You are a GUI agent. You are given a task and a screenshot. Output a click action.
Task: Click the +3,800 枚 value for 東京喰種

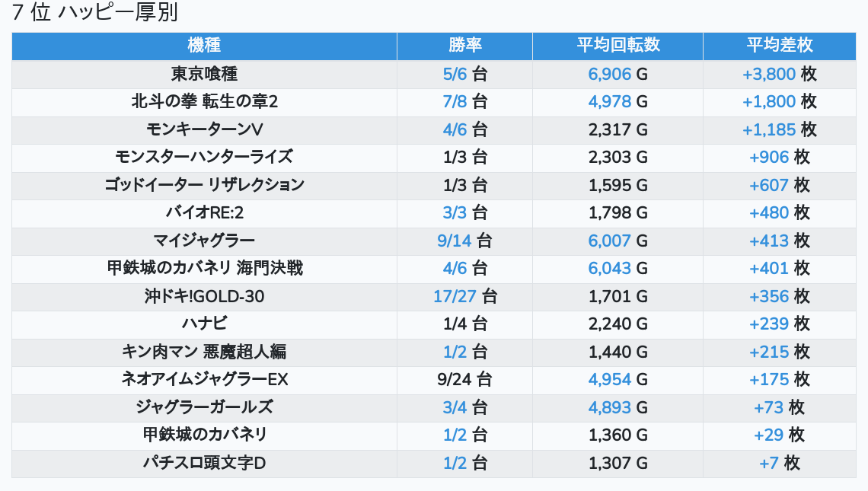pos(779,74)
